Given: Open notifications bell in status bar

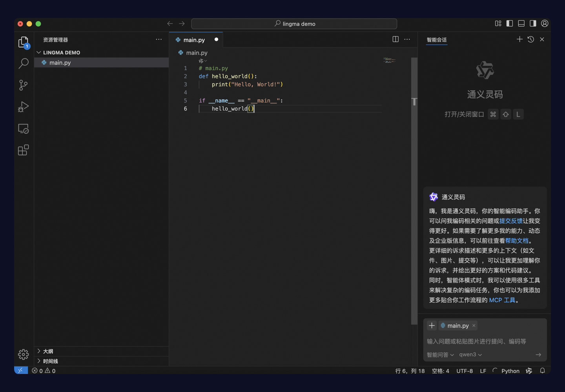Looking at the screenshot, I should pyautogui.click(x=542, y=370).
